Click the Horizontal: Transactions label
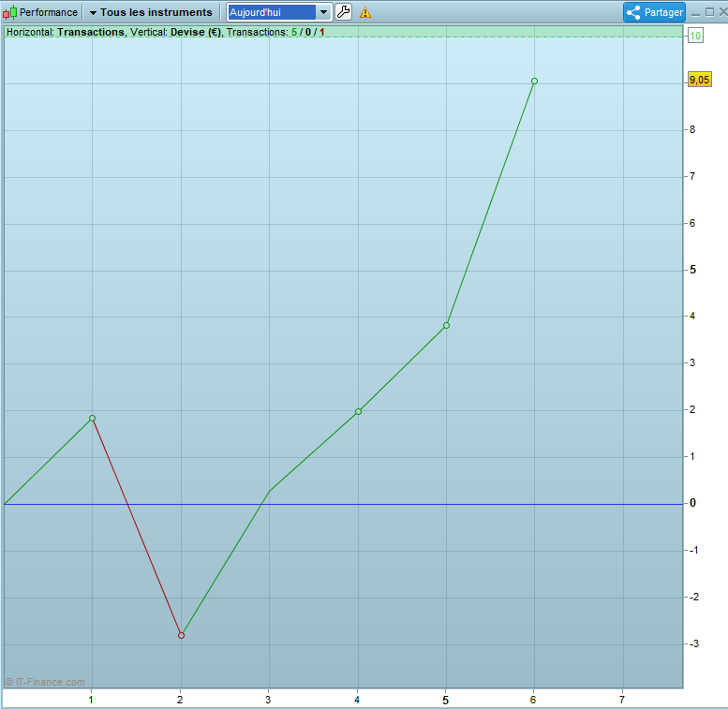Viewport: 728px width, 709px height. [x=66, y=32]
